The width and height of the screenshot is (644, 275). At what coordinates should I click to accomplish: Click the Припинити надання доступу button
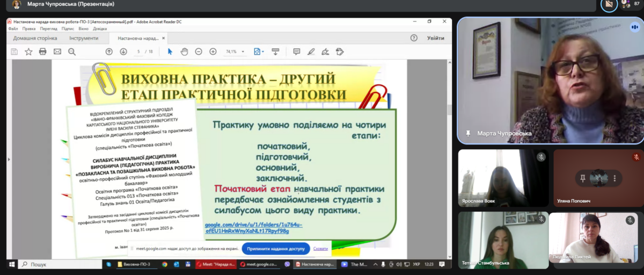pyautogui.click(x=276, y=249)
